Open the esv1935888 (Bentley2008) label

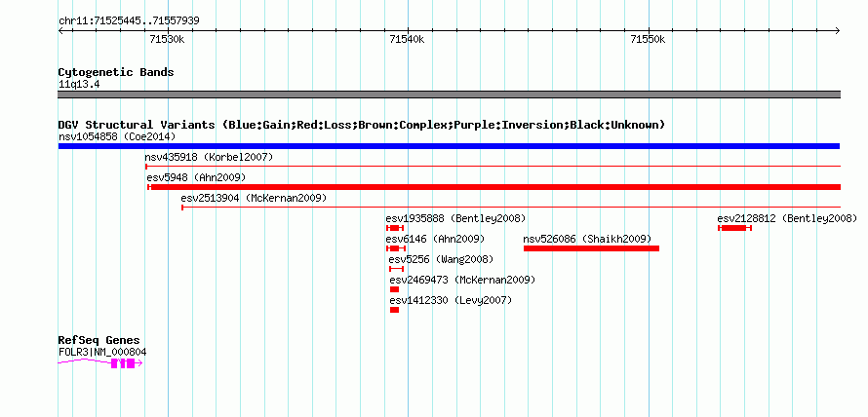pos(455,218)
